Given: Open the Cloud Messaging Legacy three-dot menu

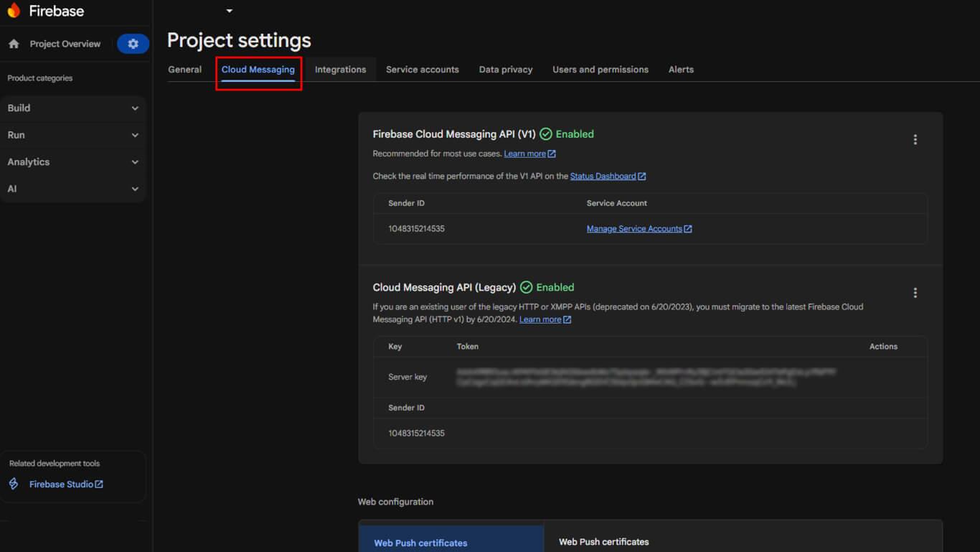Looking at the screenshot, I should tap(915, 293).
